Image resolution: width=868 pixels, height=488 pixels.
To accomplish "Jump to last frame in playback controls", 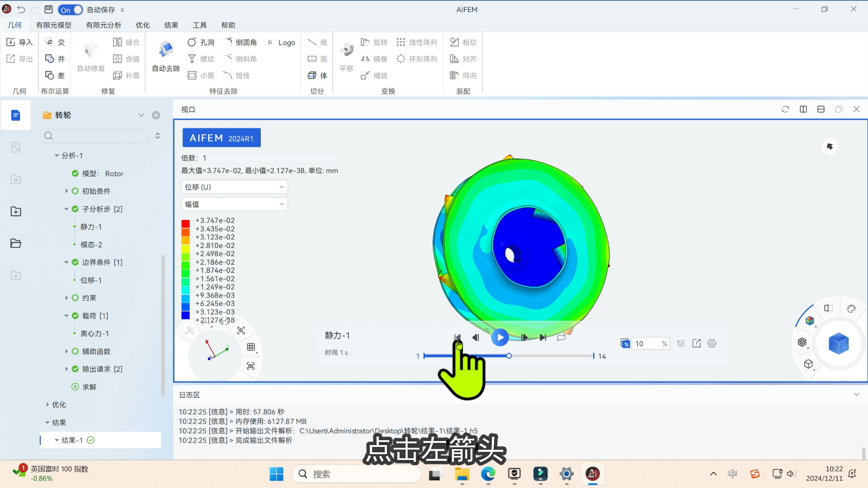I will (542, 338).
